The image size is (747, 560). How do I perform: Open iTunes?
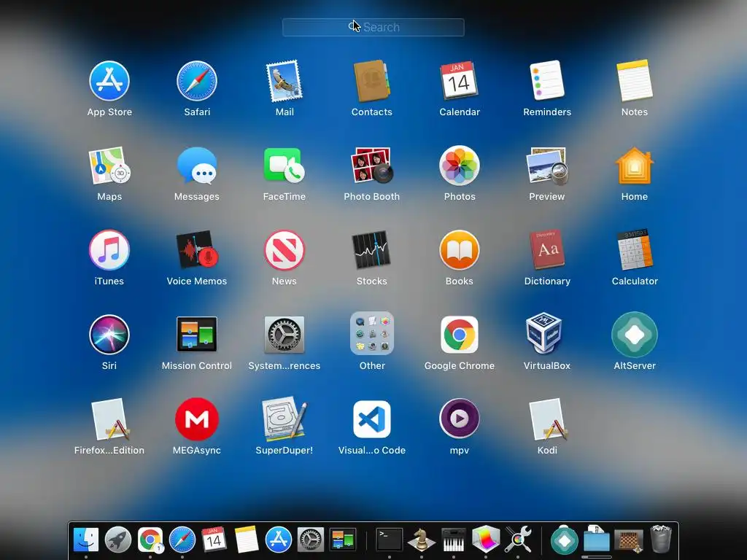109,250
